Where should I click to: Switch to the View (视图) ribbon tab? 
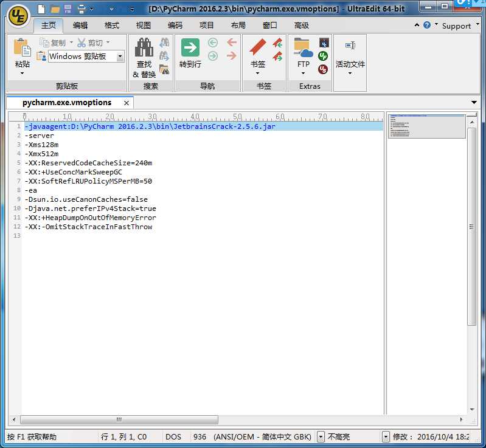click(144, 25)
